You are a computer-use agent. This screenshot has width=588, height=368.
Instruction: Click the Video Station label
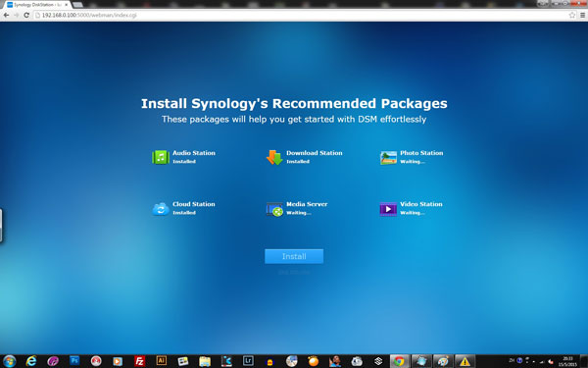point(421,204)
